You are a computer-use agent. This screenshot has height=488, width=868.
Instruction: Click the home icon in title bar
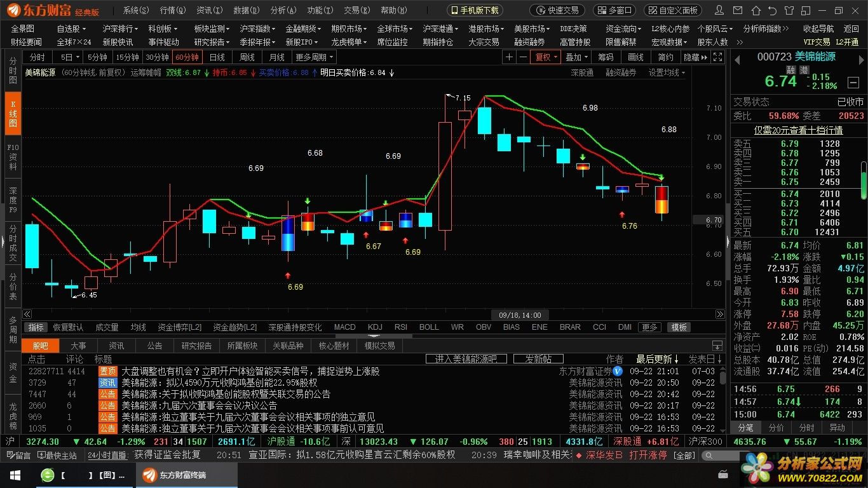click(755, 10)
